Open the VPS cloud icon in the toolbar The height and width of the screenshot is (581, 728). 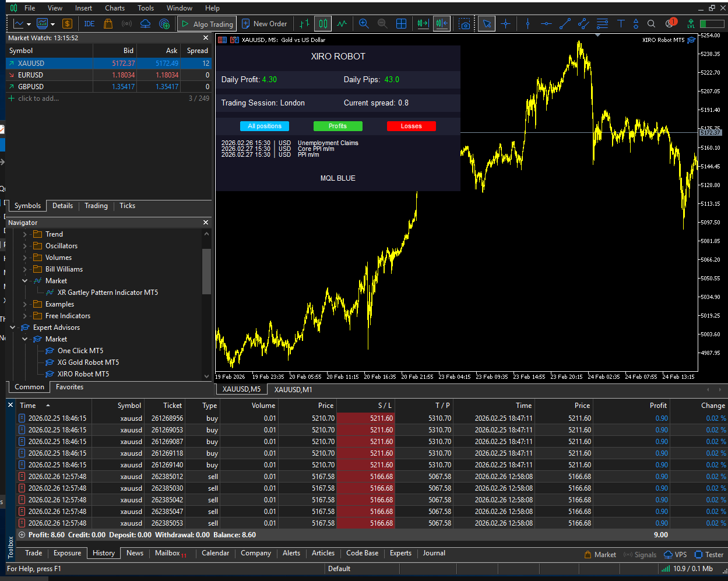click(146, 24)
